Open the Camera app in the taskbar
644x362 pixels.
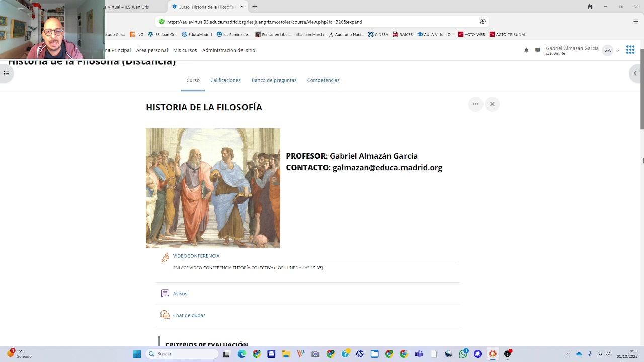coord(315,354)
